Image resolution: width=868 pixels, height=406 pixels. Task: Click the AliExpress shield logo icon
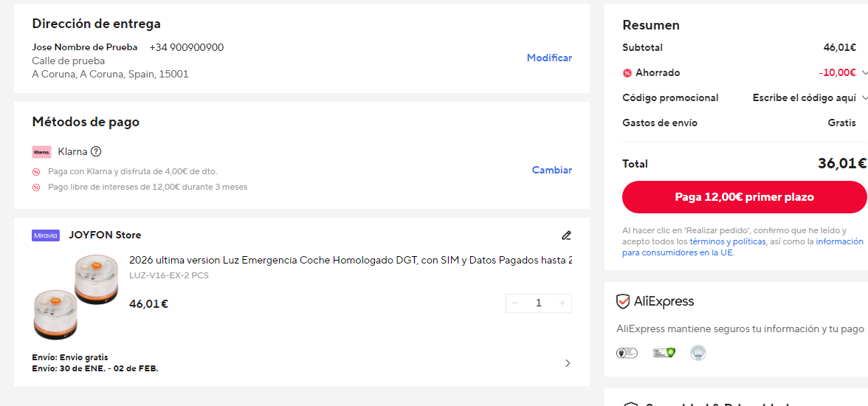point(623,302)
